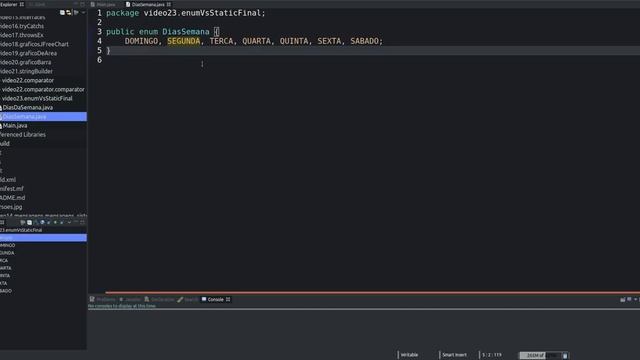Select QUARTA in Outline view
Viewport: 640px width, 360px height.
(6, 268)
